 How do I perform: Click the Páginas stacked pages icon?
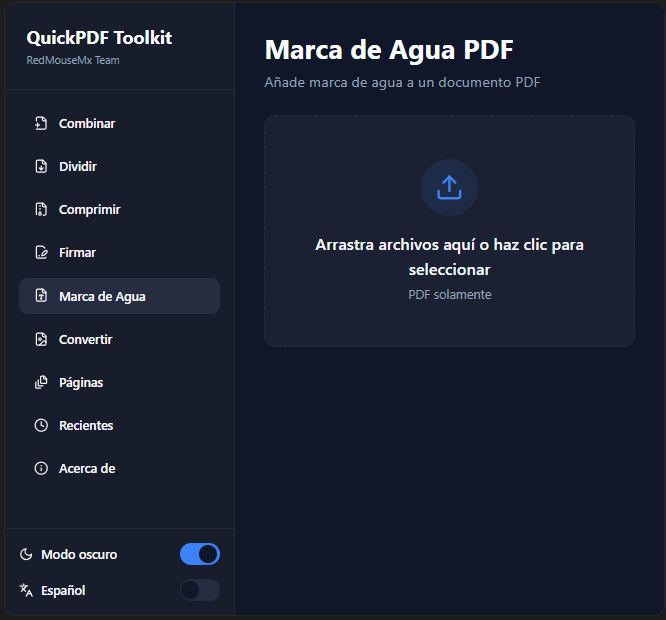tap(41, 383)
